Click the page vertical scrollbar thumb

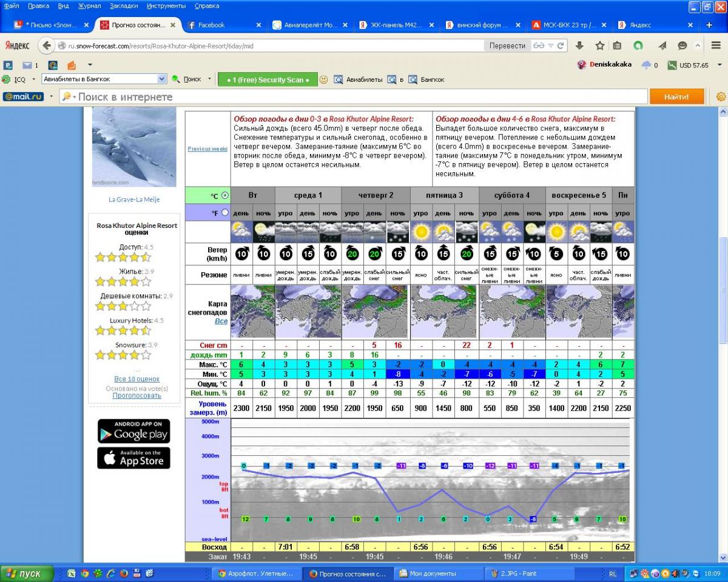click(723, 291)
